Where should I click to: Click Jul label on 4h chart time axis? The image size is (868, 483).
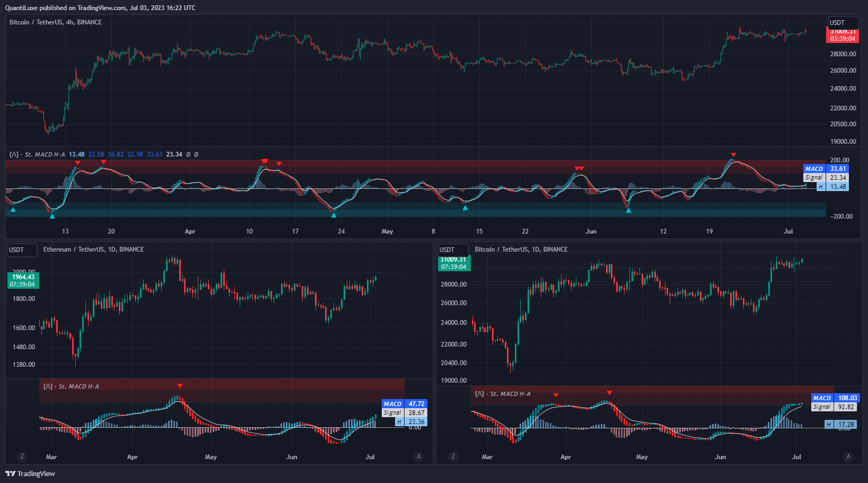point(788,231)
